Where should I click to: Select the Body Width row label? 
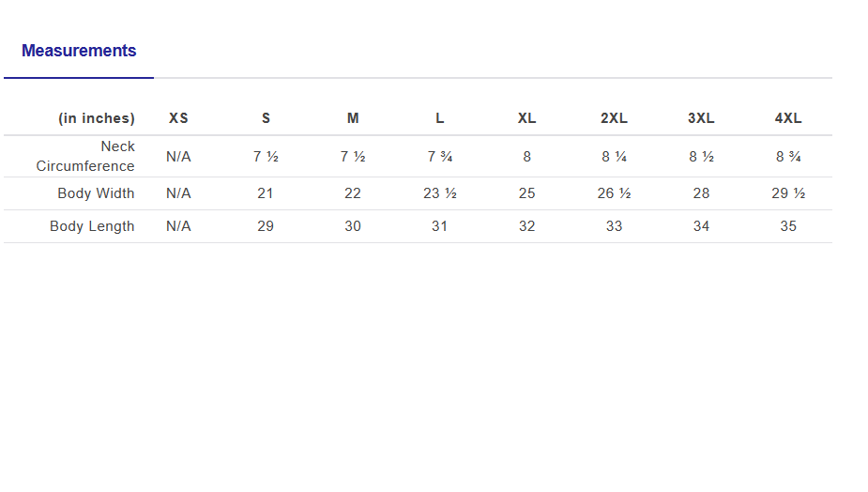(96, 193)
